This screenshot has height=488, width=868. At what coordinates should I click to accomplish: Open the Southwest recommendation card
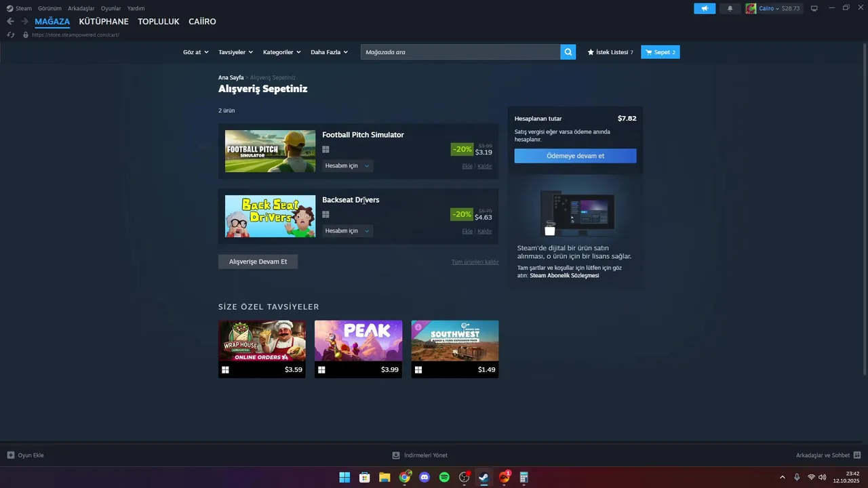[455, 349]
